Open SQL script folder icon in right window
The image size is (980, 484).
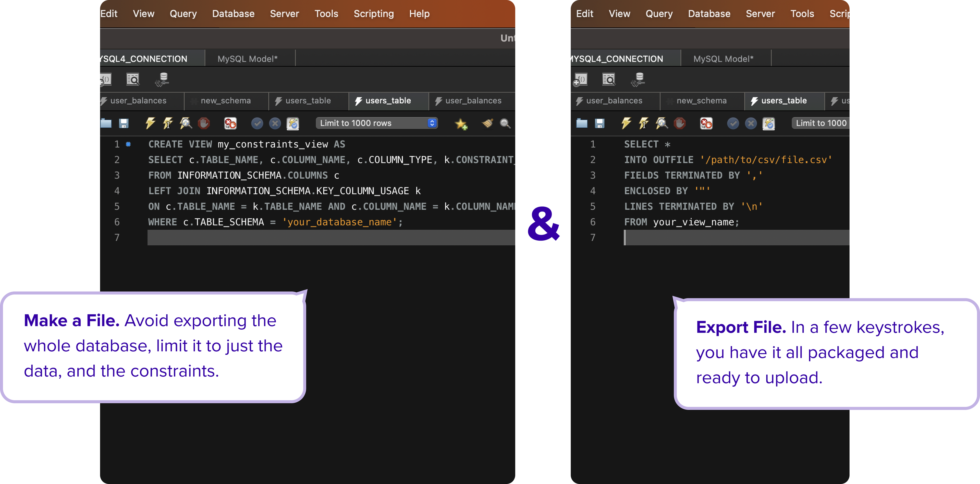(582, 123)
